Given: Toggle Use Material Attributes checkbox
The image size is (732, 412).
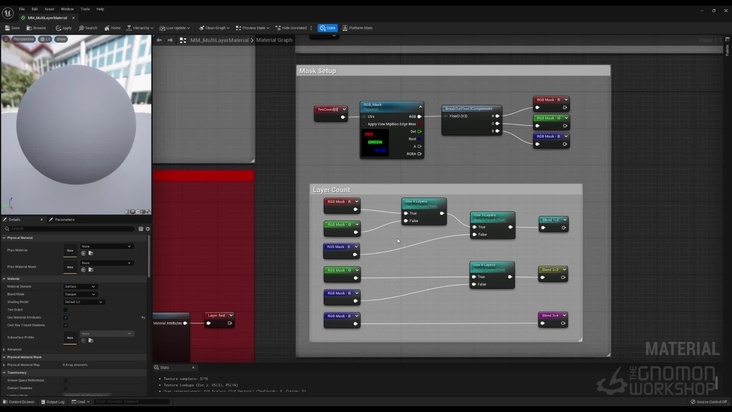Looking at the screenshot, I should click(x=65, y=317).
